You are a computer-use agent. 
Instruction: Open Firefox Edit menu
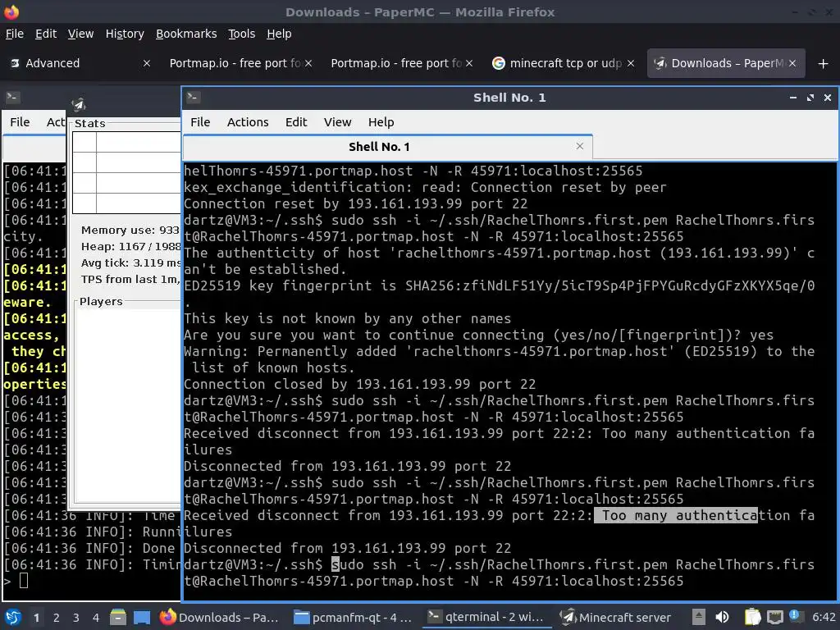[x=46, y=34]
